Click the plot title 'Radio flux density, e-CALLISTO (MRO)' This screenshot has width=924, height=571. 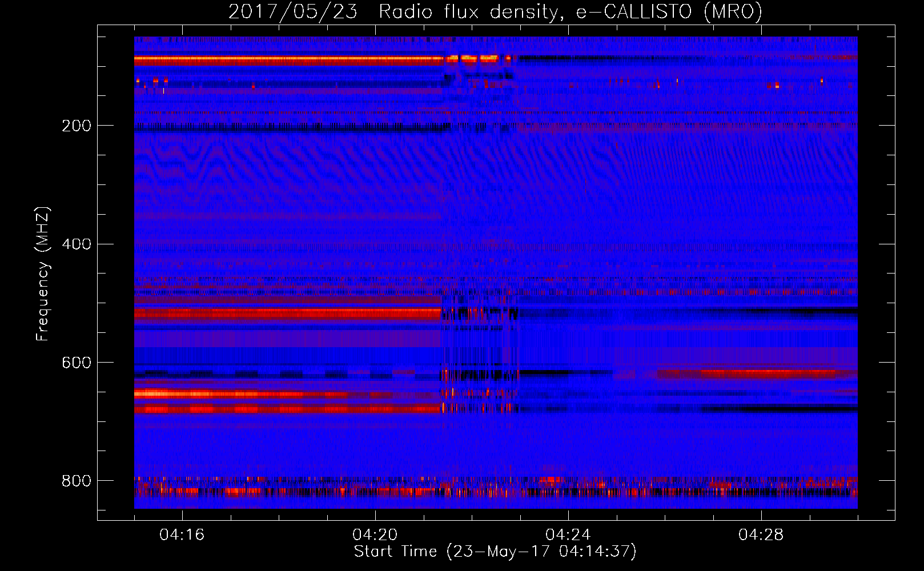pos(571,11)
